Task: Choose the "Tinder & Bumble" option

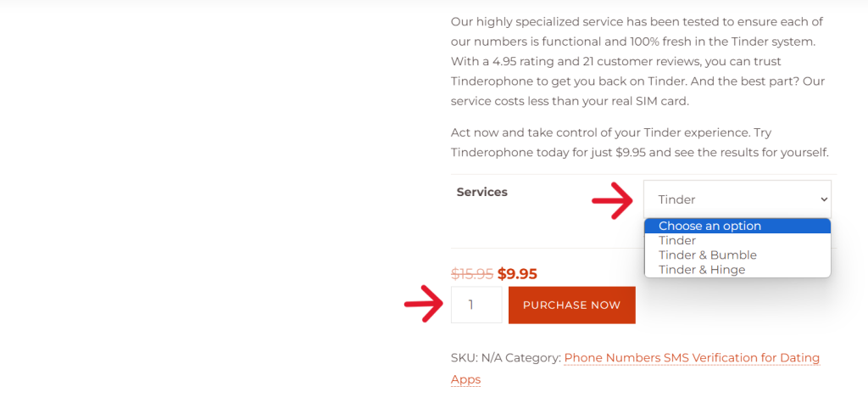Action: (x=707, y=255)
